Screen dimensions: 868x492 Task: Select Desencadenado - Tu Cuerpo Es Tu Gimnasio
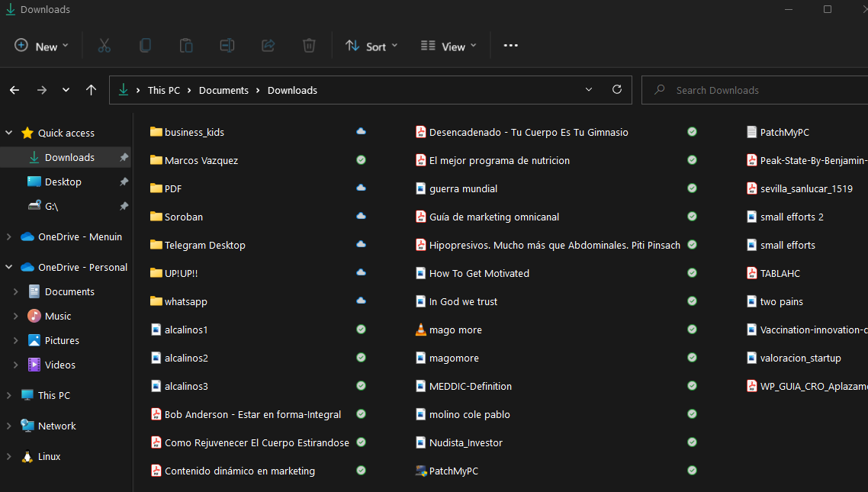click(522, 132)
